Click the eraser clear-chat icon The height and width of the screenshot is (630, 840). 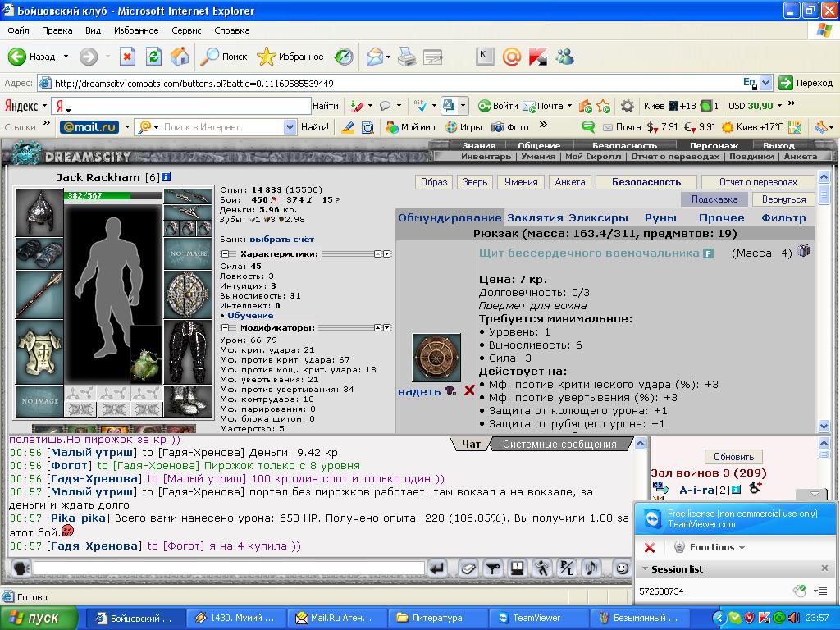click(x=468, y=568)
